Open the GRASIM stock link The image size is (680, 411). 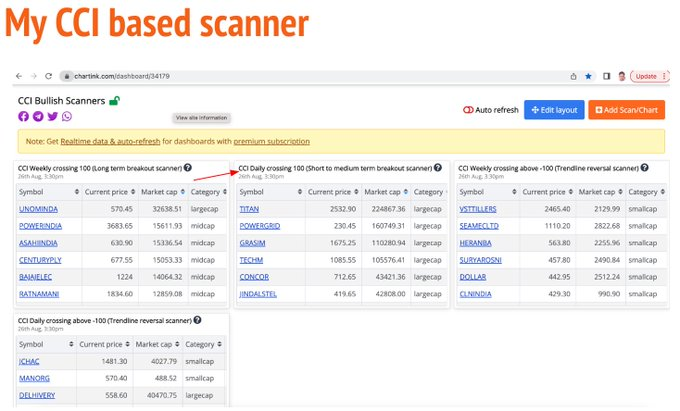click(252, 243)
